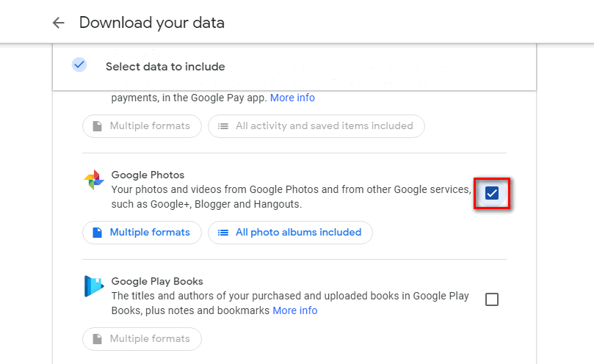The image size is (594, 364).
Task: Click file icon in blue Multiple formats button
Action: click(x=98, y=233)
